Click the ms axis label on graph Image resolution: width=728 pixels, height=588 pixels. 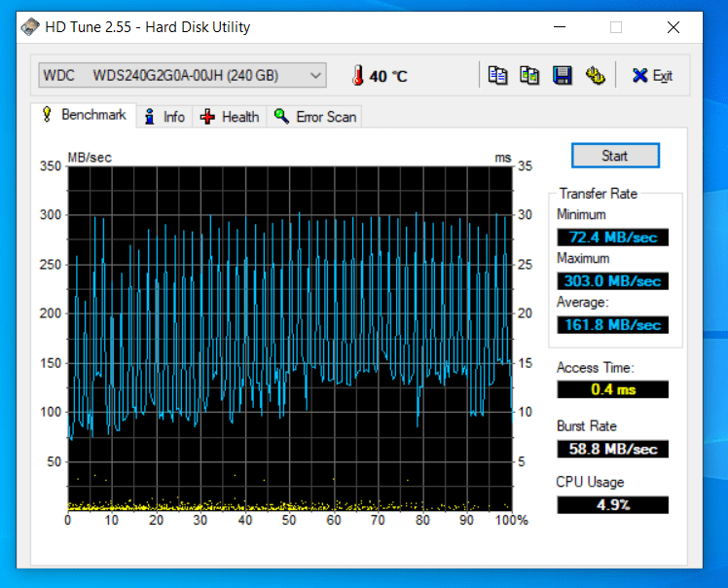(503, 158)
